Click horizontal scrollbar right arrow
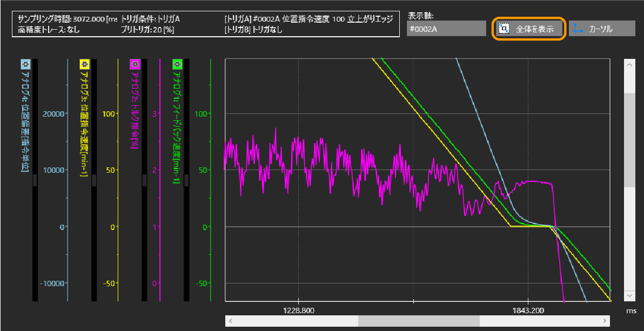 (x=605, y=321)
